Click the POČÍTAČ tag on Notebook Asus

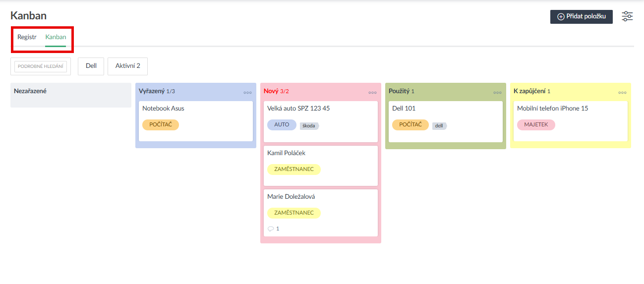pyautogui.click(x=161, y=125)
